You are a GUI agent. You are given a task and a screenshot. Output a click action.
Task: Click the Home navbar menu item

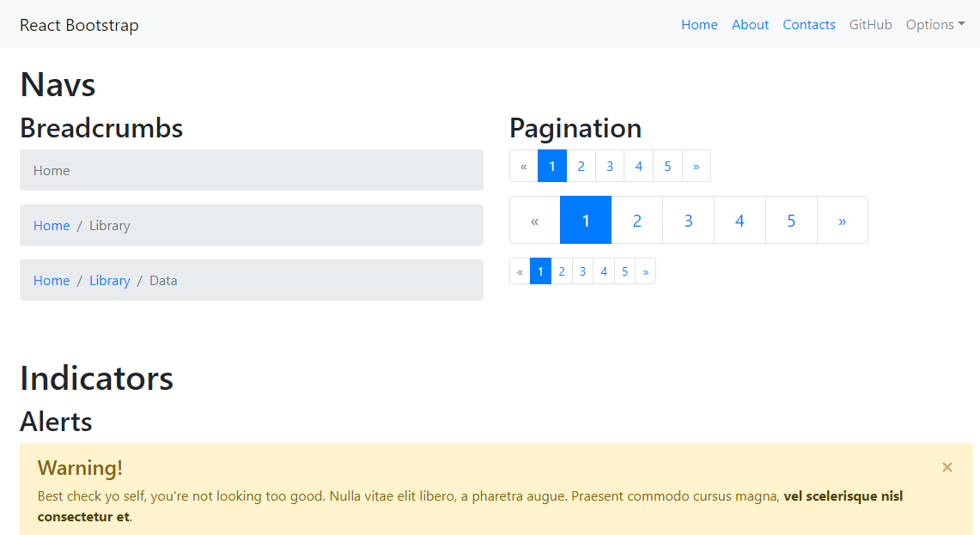click(x=699, y=24)
